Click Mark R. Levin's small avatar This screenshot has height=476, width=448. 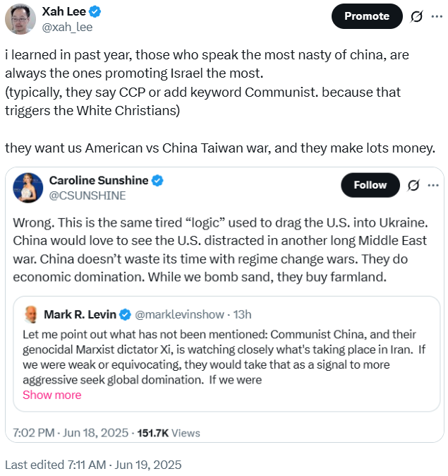(30, 314)
